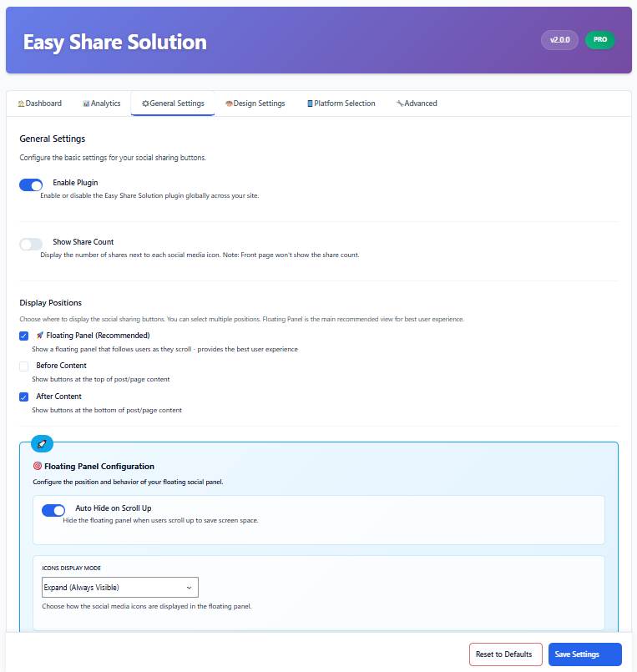Screen dimensions: 637x672
Task: Click the Platform Selection phone icon
Action: 310,104
